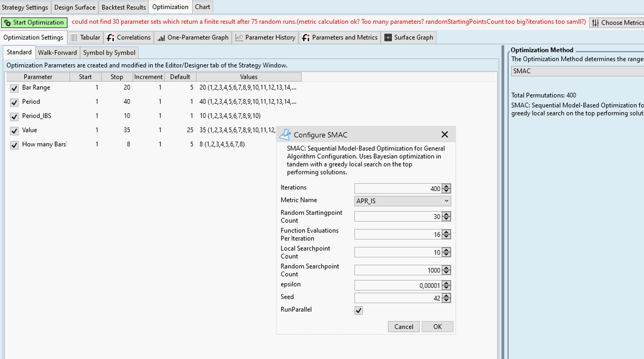Uncheck the Bar Range parameter checkbox
The height and width of the screenshot is (359, 644).
(x=14, y=88)
